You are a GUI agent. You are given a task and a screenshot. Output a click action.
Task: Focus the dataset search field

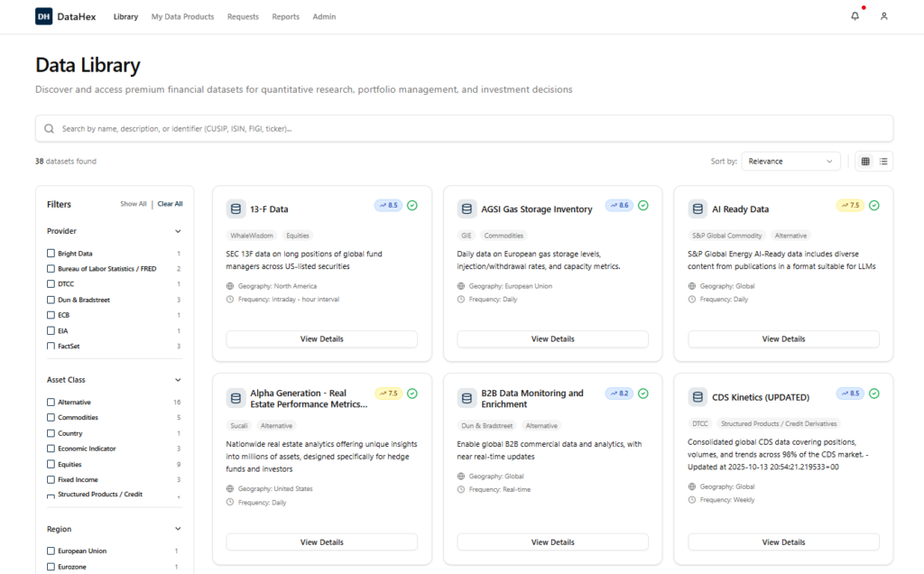tap(465, 128)
